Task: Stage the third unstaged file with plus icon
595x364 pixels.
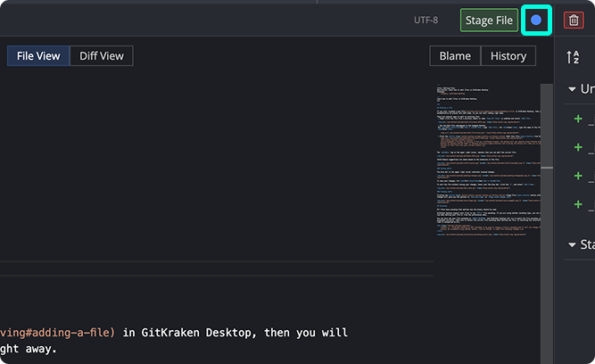Action: click(578, 176)
